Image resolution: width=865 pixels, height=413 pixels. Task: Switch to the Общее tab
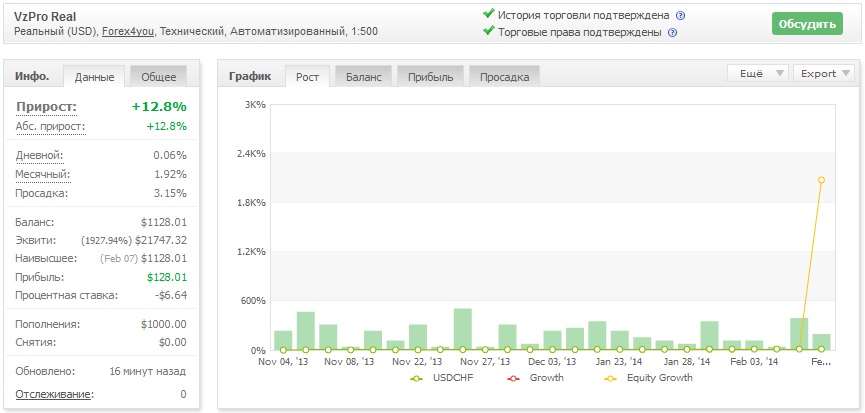point(159,77)
